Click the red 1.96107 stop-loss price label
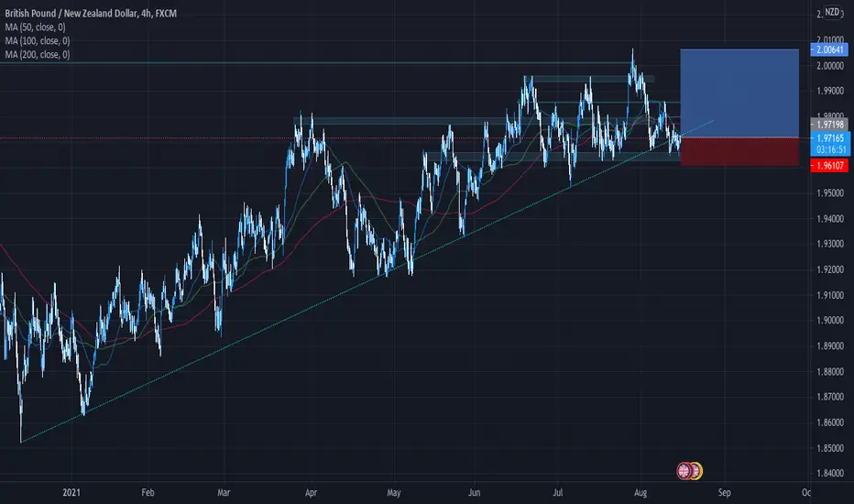Viewport: 854px width, 504px height. point(829,165)
